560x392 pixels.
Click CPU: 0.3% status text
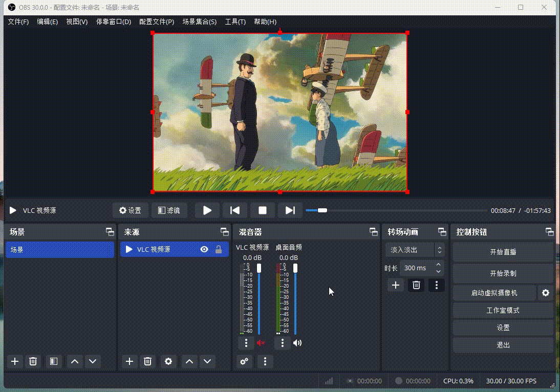(458, 381)
